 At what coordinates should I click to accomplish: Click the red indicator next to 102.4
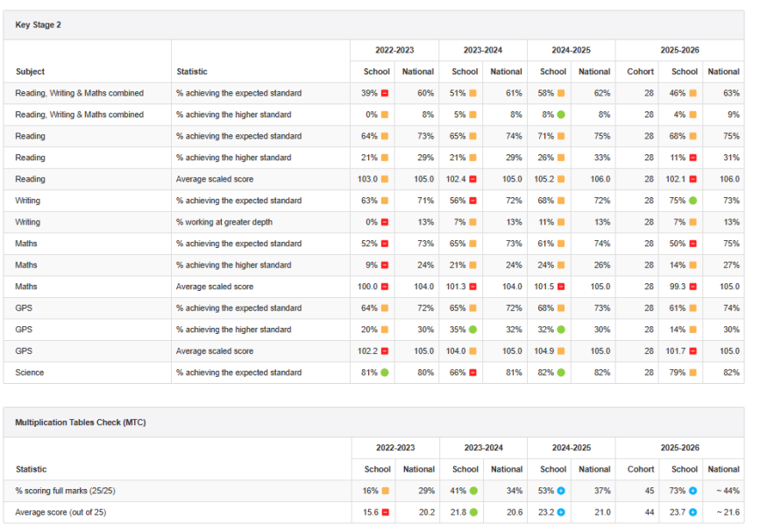(473, 180)
